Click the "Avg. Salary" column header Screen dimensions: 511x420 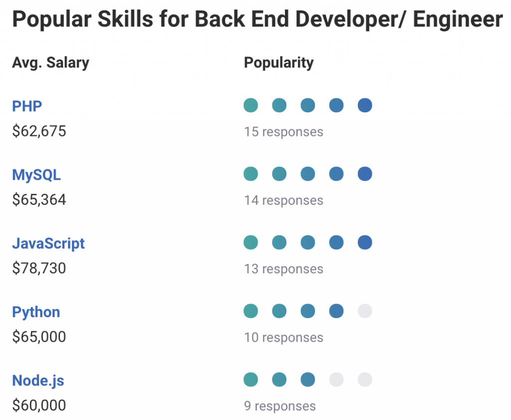tap(50, 63)
